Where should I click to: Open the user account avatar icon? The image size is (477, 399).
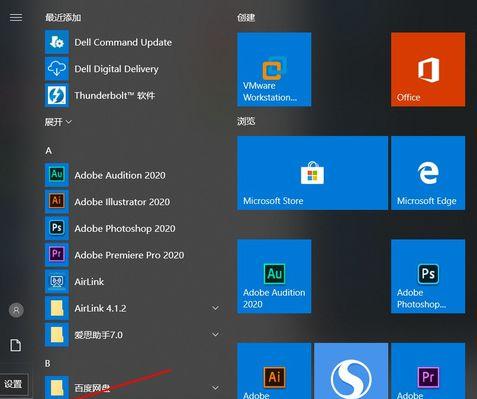pyautogui.click(x=16, y=311)
